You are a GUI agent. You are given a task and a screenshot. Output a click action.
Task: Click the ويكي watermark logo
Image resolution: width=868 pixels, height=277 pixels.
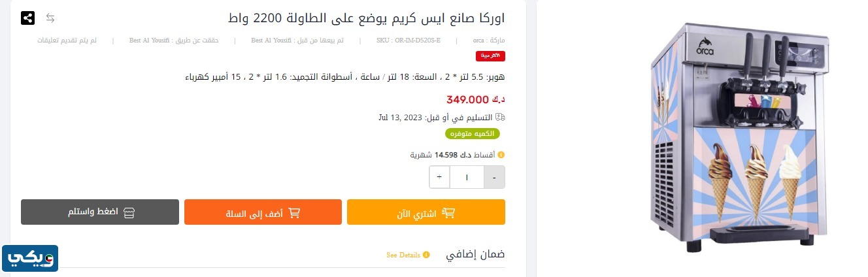[x=30, y=259]
